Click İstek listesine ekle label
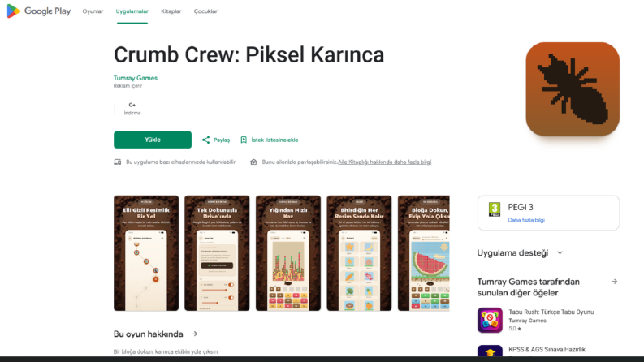 click(x=274, y=140)
